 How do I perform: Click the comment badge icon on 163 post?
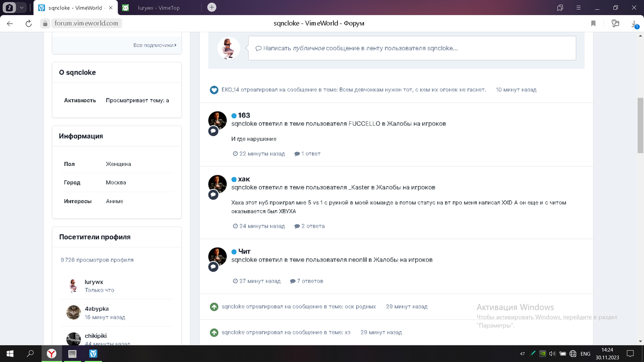click(213, 131)
